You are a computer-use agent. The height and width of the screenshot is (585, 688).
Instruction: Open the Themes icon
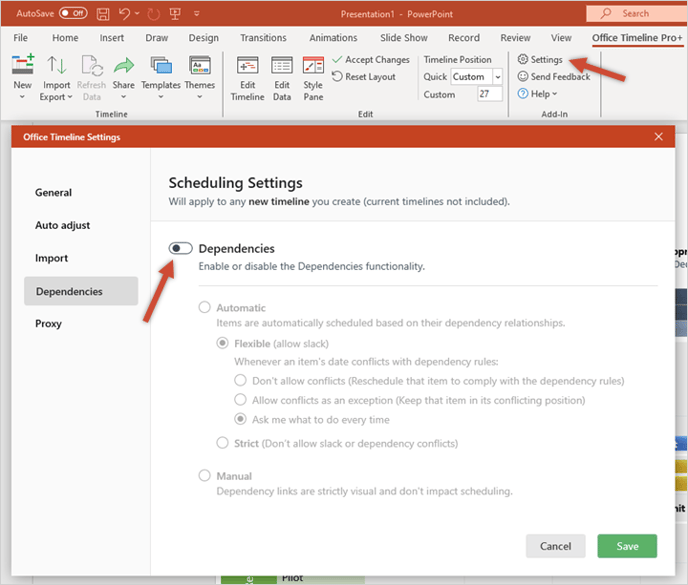point(200,65)
